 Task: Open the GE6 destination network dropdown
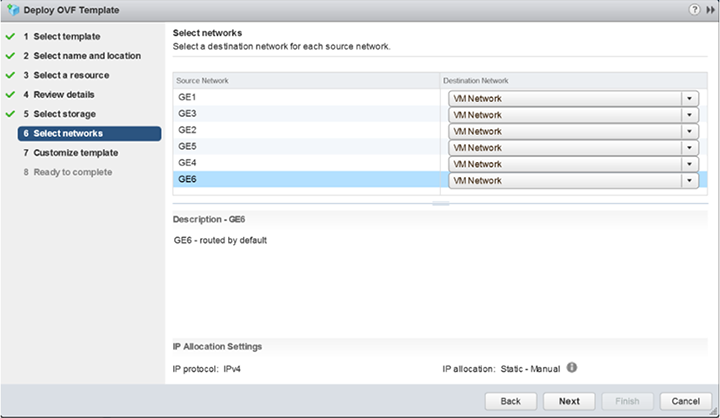tap(689, 181)
